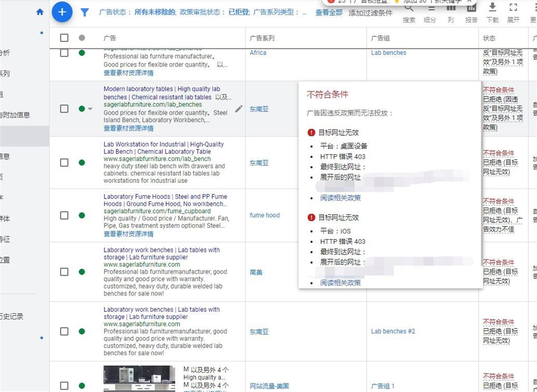537x392 pixels.
Task: Open status dropdown arrow on Modern laboratory tables ad
Action: [x=90, y=109]
